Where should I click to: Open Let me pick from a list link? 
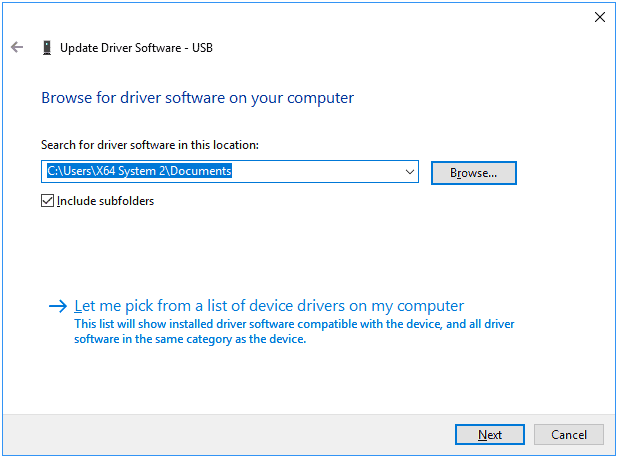pos(269,306)
